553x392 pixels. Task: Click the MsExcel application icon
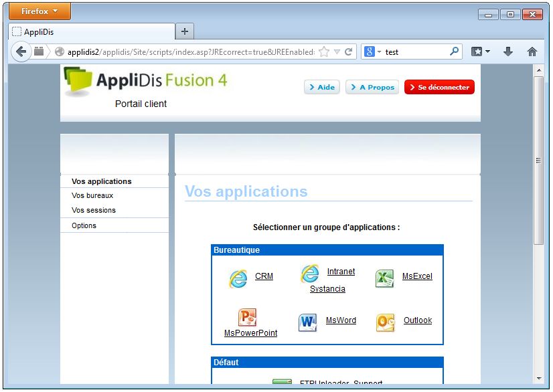[384, 278]
